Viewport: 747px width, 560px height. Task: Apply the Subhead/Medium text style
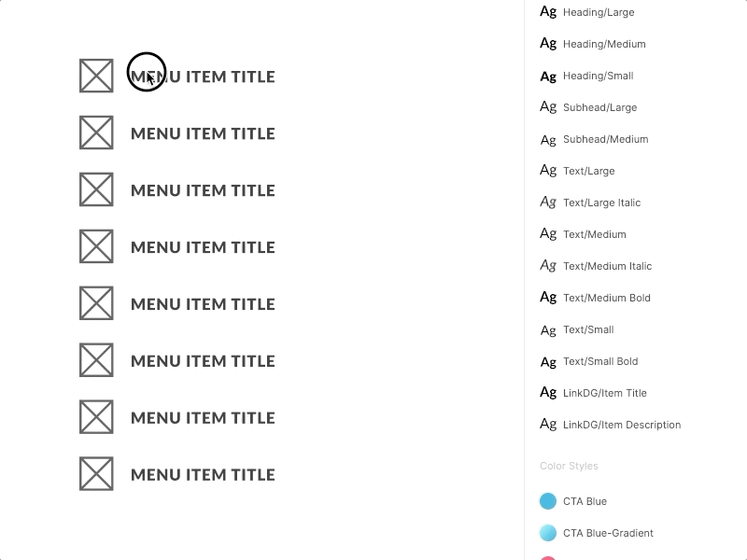click(604, 139)
